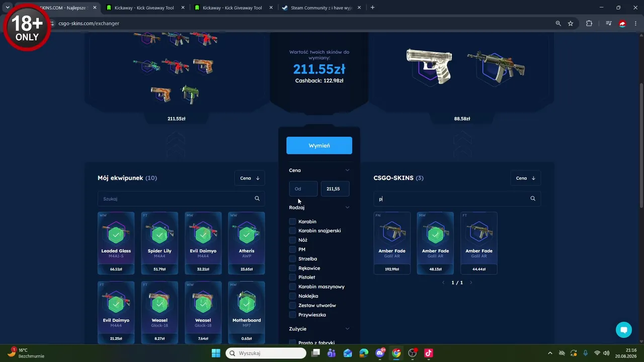Deselect the Spider Lily M4A4 card
The width and height of the screenshot is (644, 362).
pyautogui.click(x=159, y=243)
